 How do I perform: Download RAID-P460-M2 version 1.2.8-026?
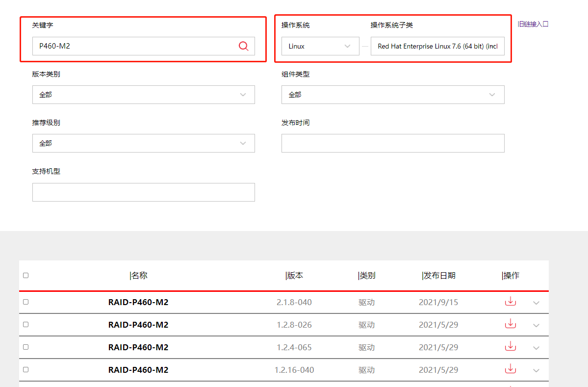tap(511, 324)
